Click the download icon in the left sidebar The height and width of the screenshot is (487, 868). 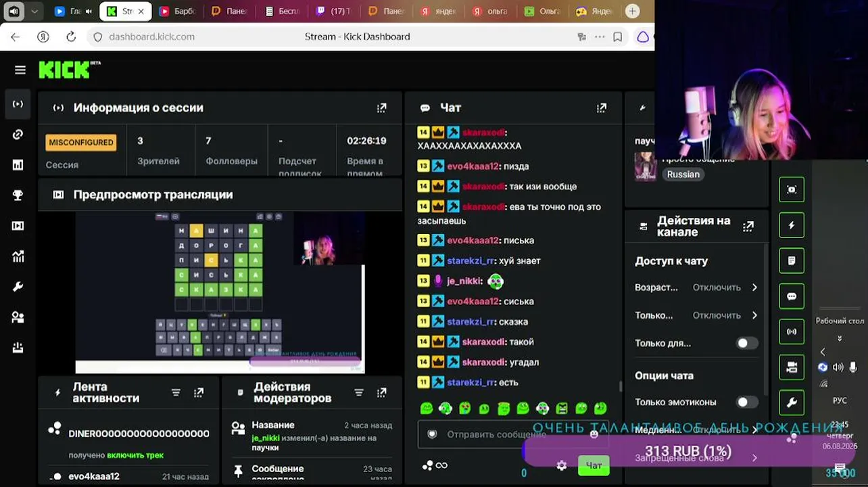click(18, 348)
